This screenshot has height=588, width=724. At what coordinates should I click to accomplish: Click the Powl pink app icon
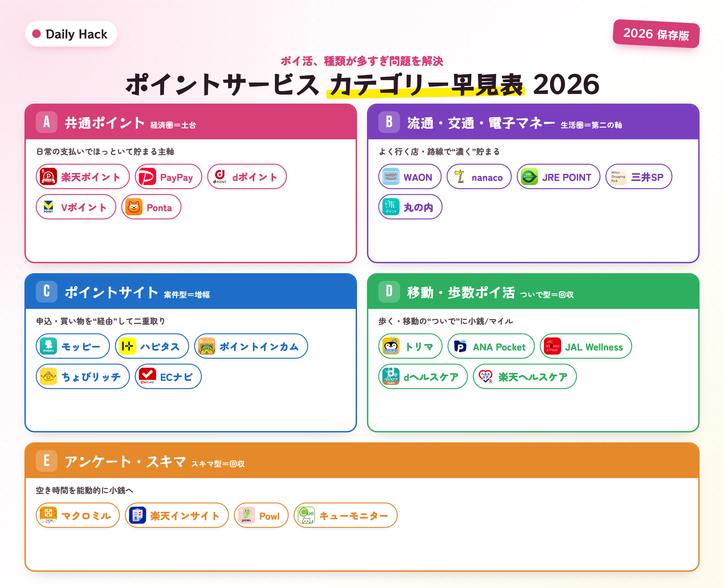point(247,515)
